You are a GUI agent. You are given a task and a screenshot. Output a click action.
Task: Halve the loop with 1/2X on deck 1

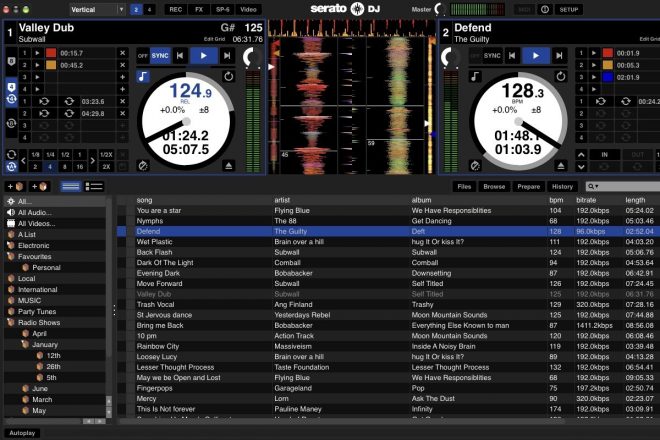pos(106,155)
